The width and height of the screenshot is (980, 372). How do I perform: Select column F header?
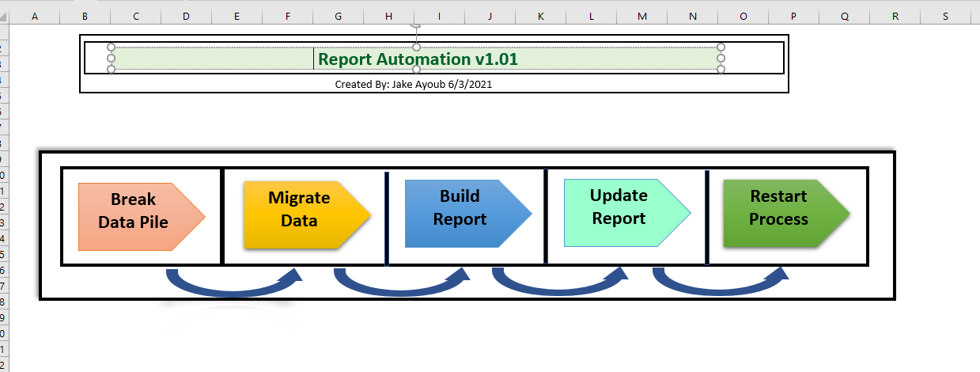(x=288, y=16)
